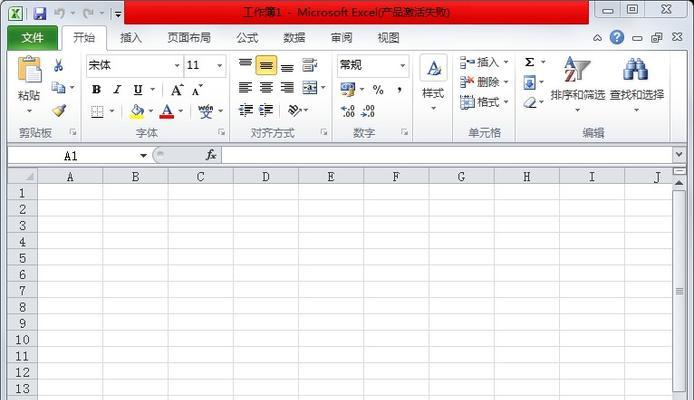The image size is (694, 400).
Task: Click the 格式 cells button
Action: pos(484,102)
